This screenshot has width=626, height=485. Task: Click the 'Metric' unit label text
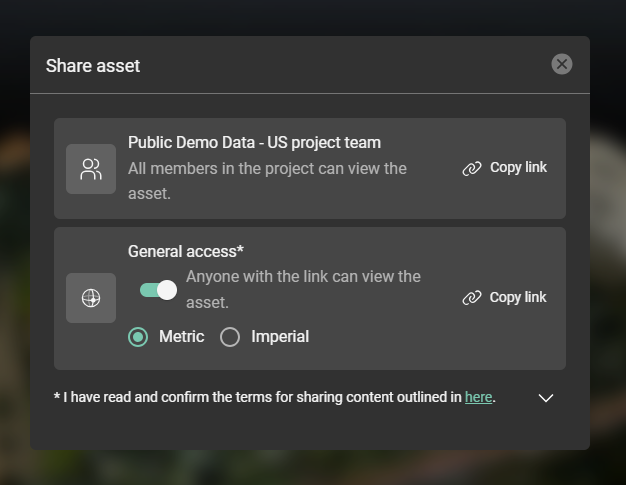point(181,337)
